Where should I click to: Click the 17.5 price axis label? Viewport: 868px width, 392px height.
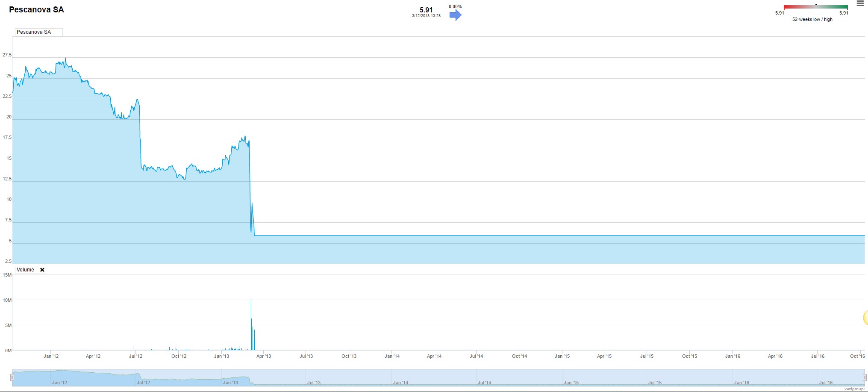click(7, 138)
